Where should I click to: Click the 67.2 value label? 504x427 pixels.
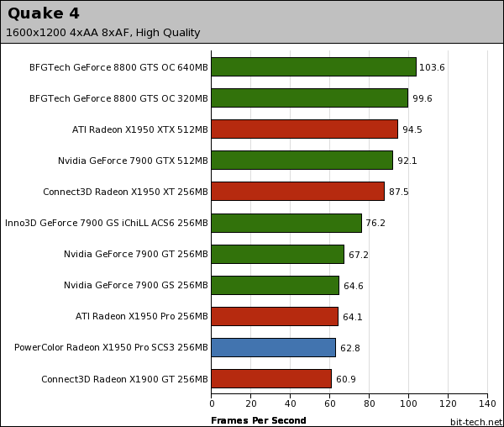pyautogui.click(x=359, y=255)
